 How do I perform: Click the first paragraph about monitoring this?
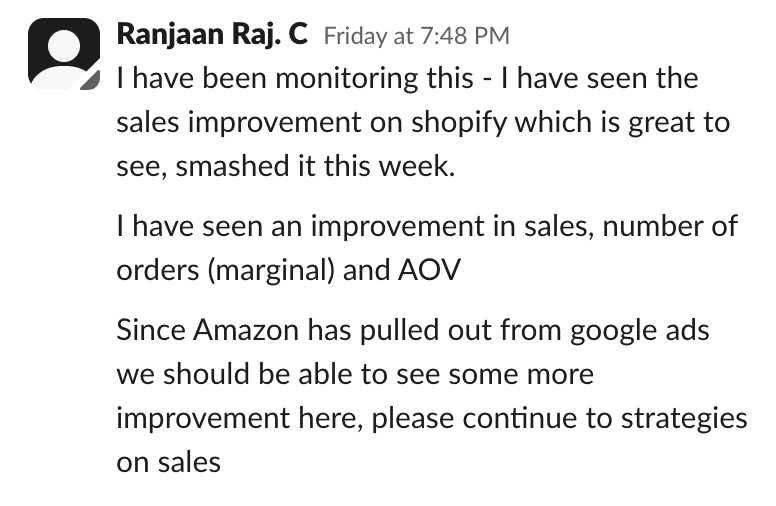(x=423, y=122)
